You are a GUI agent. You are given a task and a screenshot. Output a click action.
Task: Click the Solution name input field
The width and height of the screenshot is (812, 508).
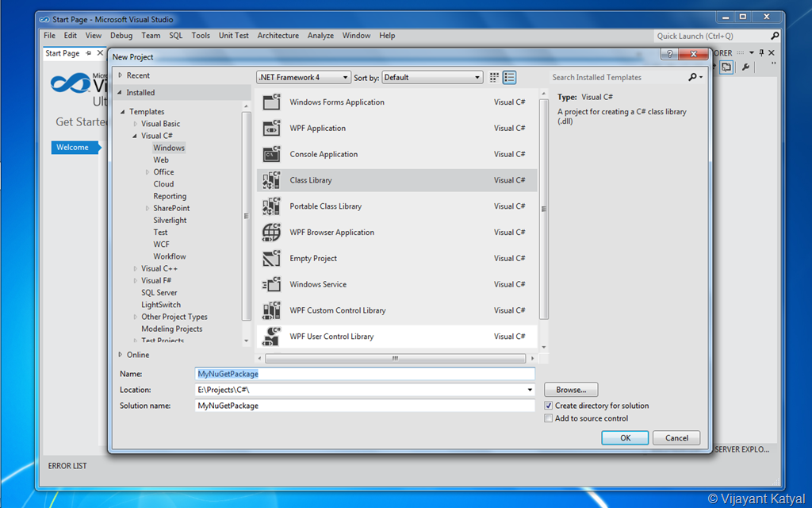tap(365, 406)
